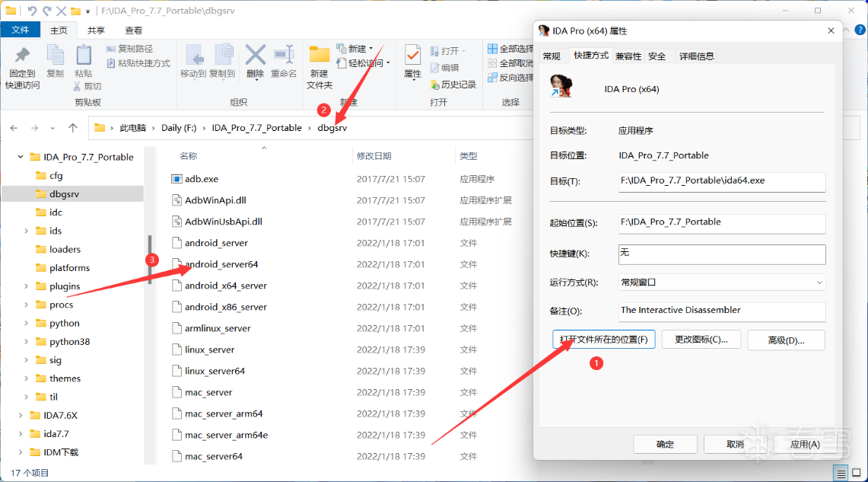Click the Cut scissors option
Screen dimensions: 868x482
tap(87, 86)
